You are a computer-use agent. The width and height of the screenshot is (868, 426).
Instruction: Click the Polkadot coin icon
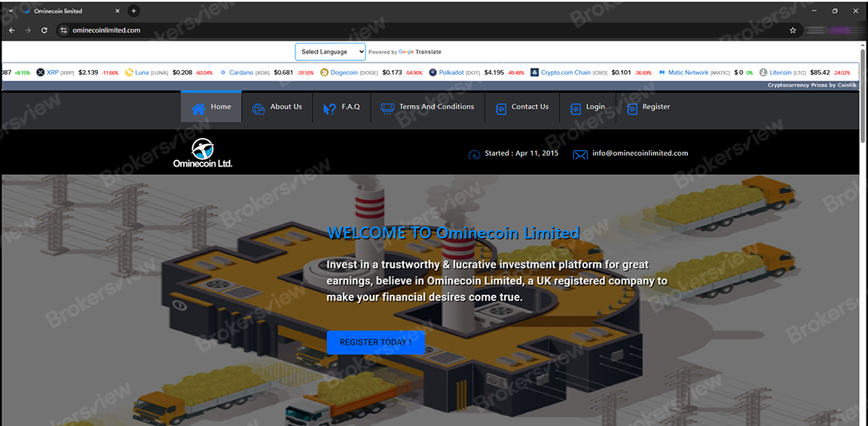pos(433,72)
